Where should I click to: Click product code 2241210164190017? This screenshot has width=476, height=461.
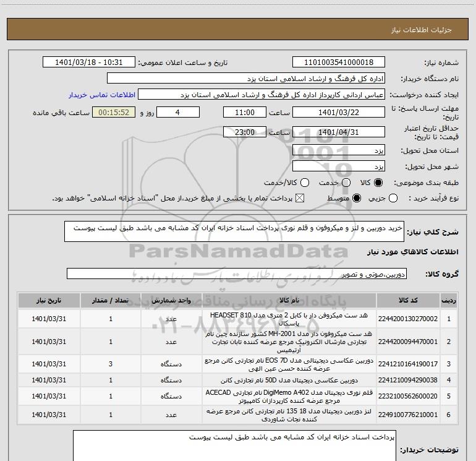point(408,364)
